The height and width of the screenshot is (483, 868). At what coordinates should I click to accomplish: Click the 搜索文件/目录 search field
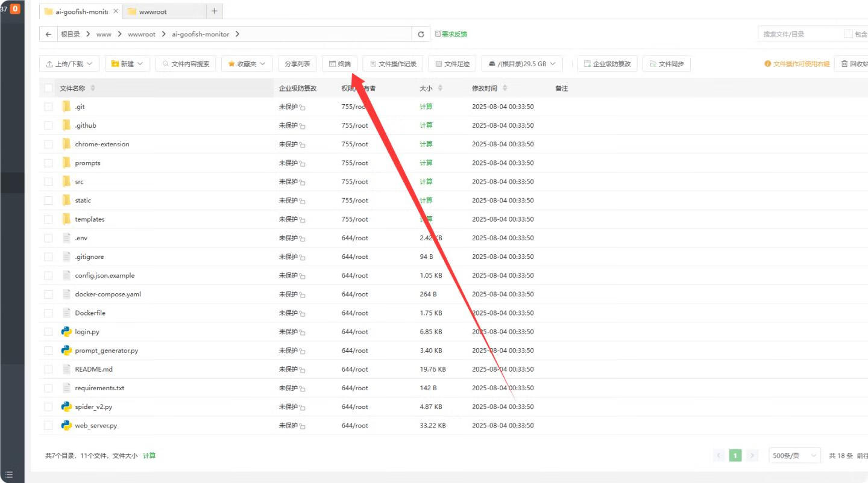click(x=799, y=34)
